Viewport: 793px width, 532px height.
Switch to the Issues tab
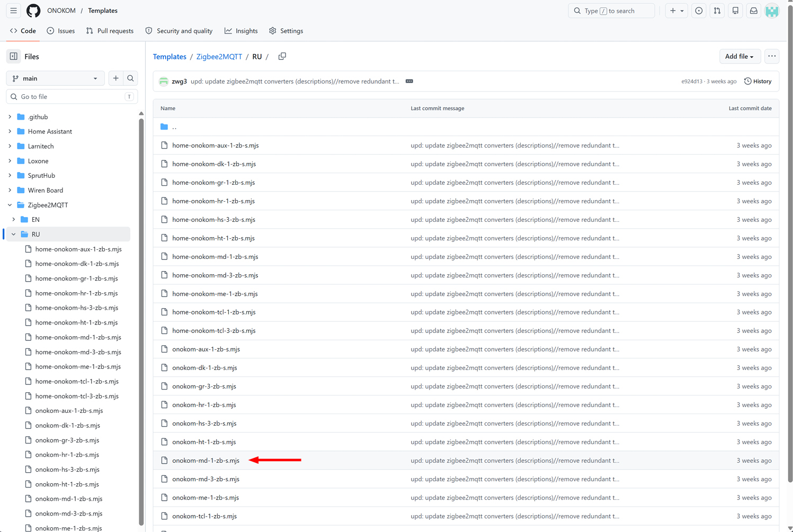click(61, 31)
